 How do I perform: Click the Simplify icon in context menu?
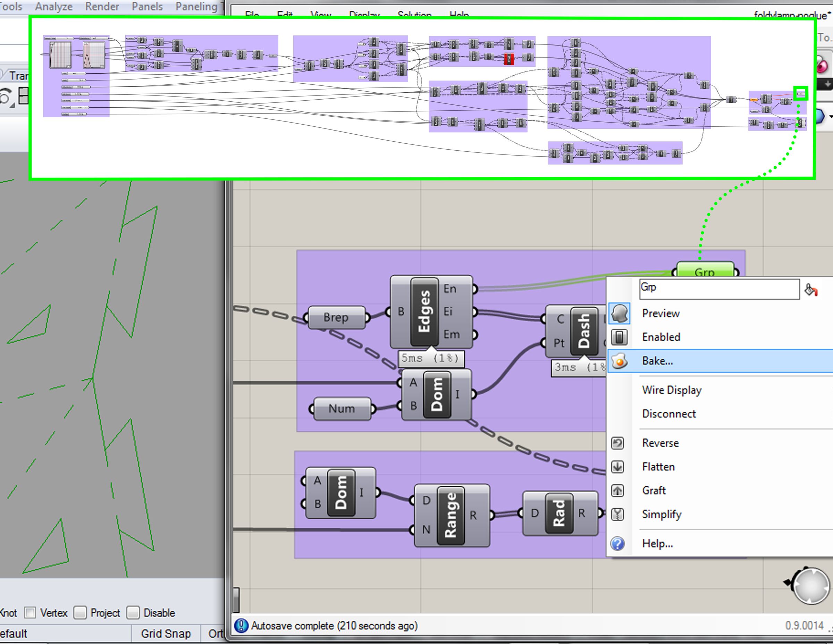(x=617, y=514)
